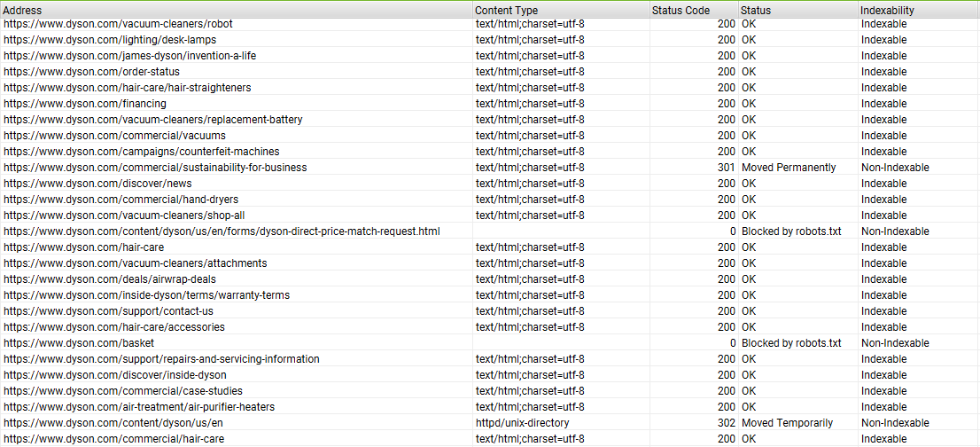
Task: Select the commercial/case-studies URL row
Action: click(123, 391)
